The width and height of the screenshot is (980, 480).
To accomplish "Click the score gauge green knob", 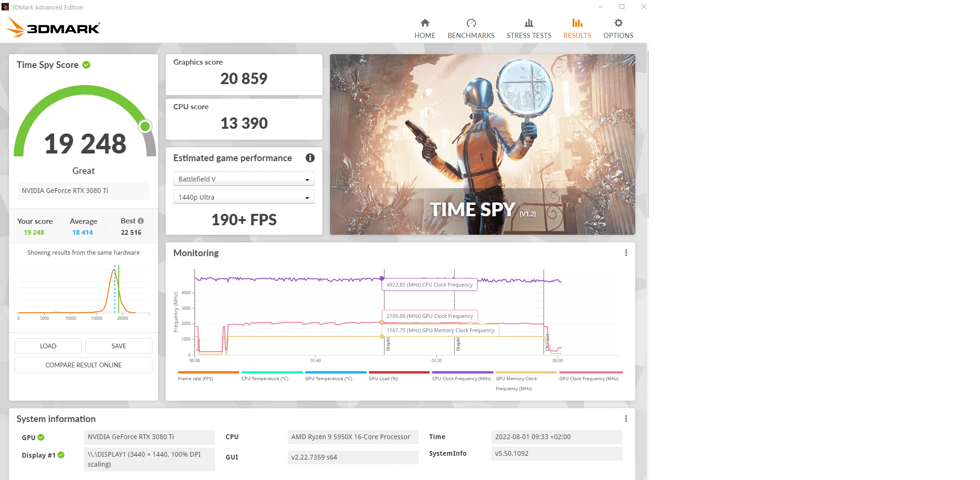I will [x=145, y=126].
